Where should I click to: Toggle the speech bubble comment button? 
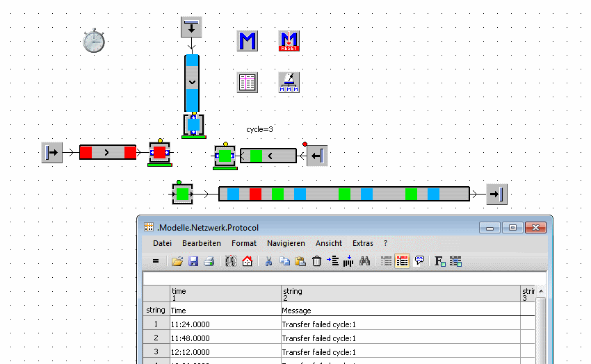(x=419, y=261)
